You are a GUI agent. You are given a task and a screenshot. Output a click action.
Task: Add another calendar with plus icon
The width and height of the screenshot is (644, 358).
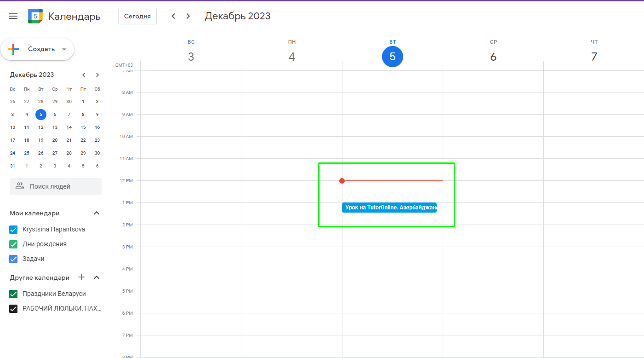81,277
